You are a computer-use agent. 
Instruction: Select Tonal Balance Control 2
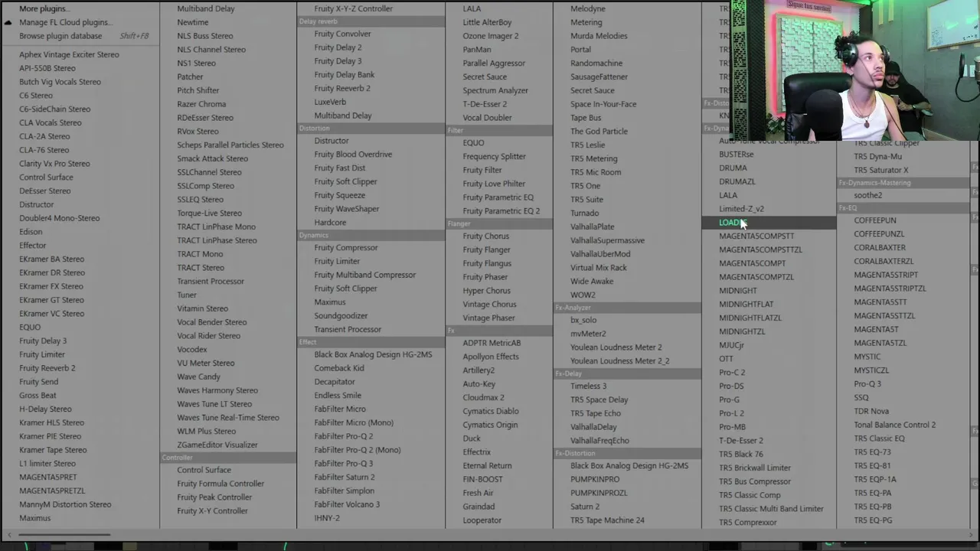click(x=895, y=425)
